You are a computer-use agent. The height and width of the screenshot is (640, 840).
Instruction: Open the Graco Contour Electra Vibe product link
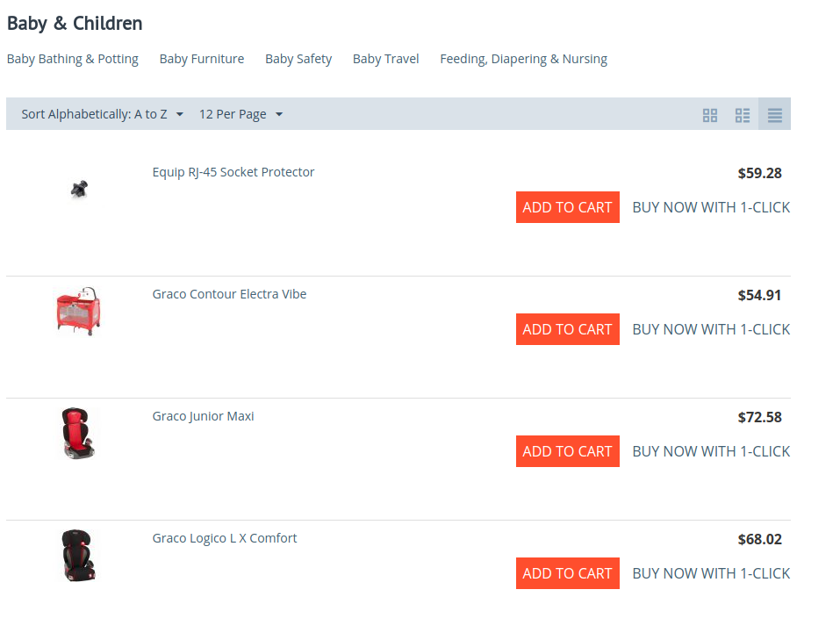[x=229, y=294]
